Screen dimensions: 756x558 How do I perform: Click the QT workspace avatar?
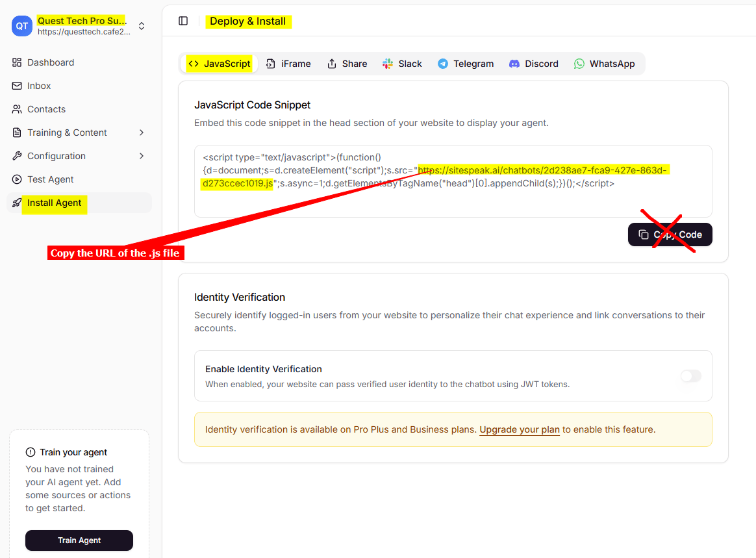[x=21, y=26]
